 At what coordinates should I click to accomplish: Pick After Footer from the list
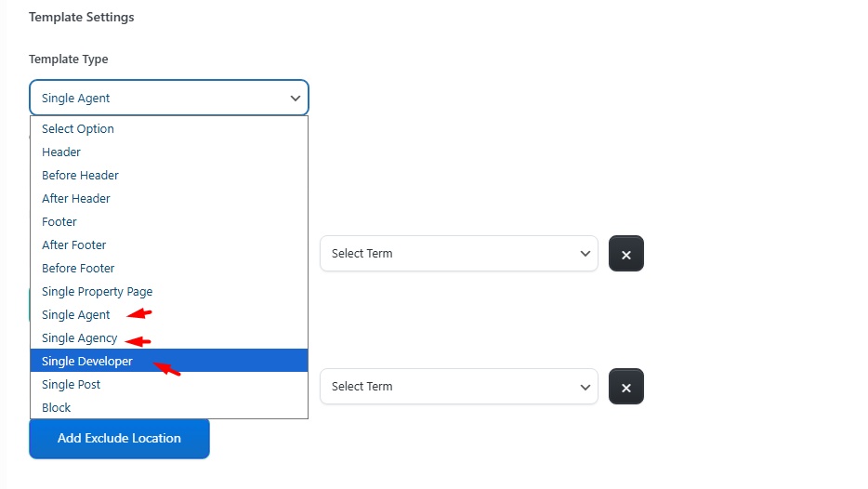click(x=74, y=245)
